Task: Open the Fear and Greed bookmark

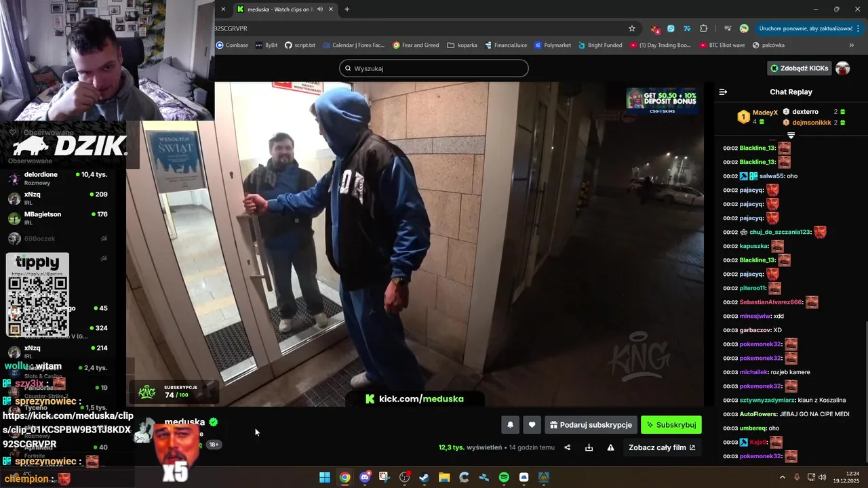Action: (416, 45)
